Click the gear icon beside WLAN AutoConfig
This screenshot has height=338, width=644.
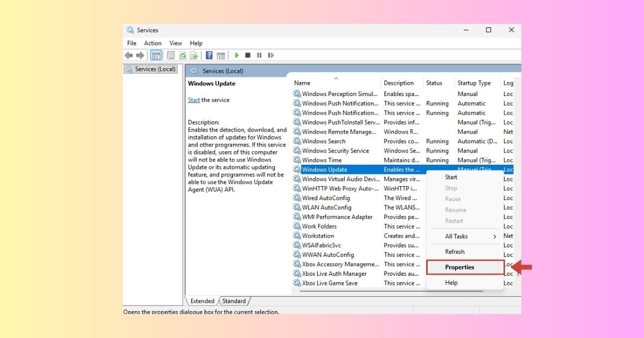click(297, 207)
